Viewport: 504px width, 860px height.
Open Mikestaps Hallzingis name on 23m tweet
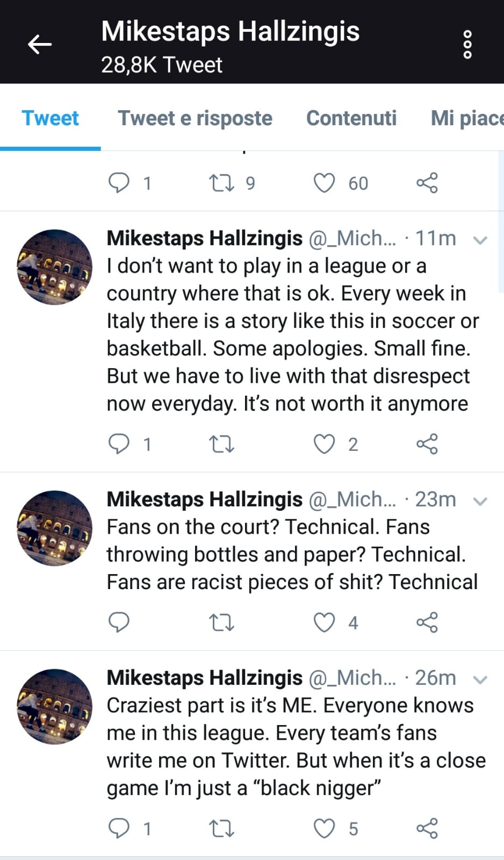pos(204,499)
